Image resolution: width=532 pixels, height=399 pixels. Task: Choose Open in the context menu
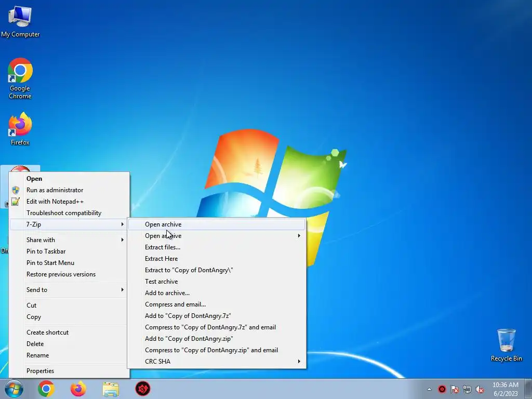tap(69, 179)
